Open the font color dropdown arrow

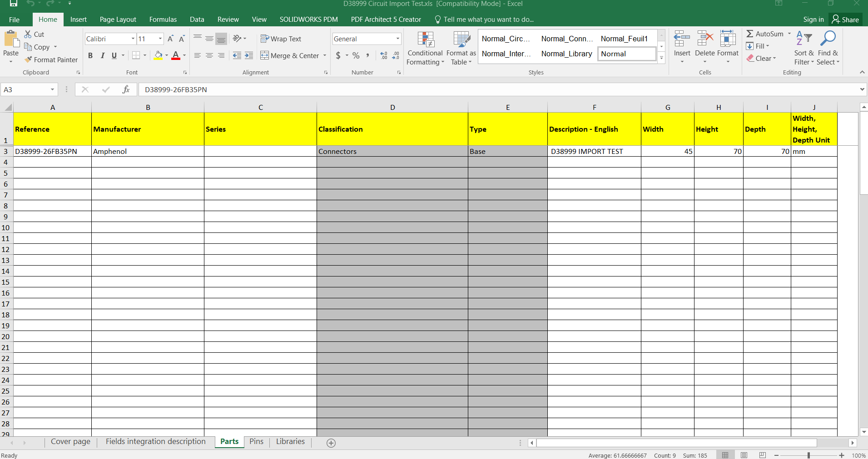click(184, 55)
